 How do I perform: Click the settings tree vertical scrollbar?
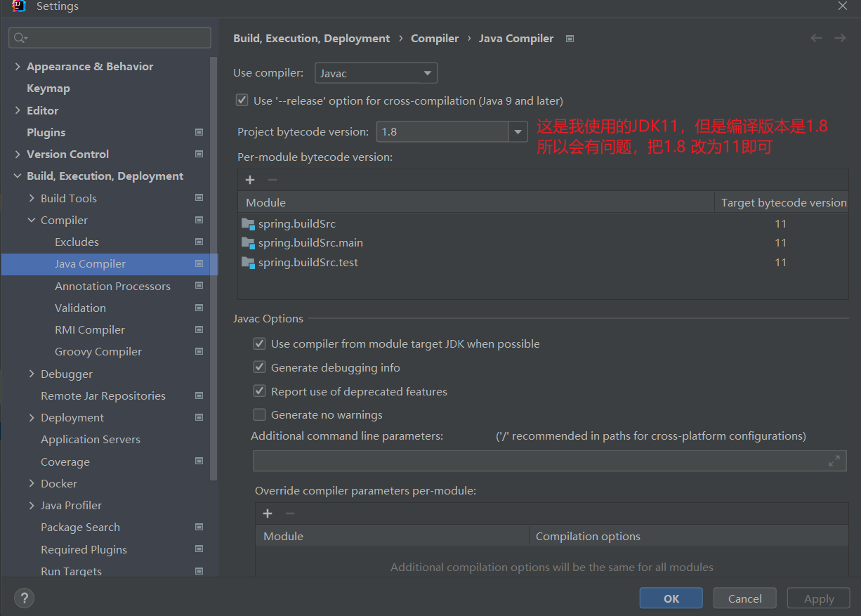[213, 267]
